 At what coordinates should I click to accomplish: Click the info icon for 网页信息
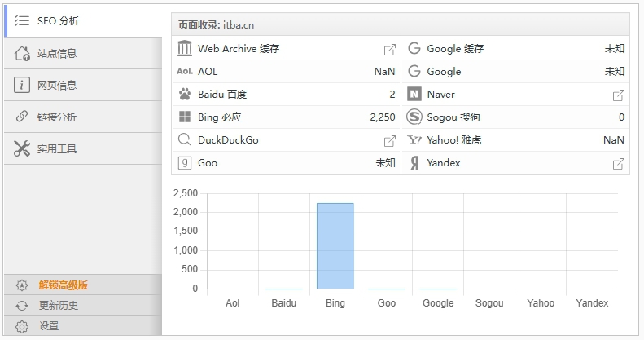click(22, 85)
